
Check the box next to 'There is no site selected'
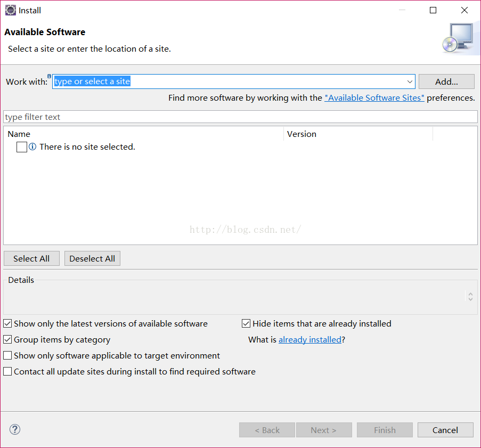(x=22, y=147)
